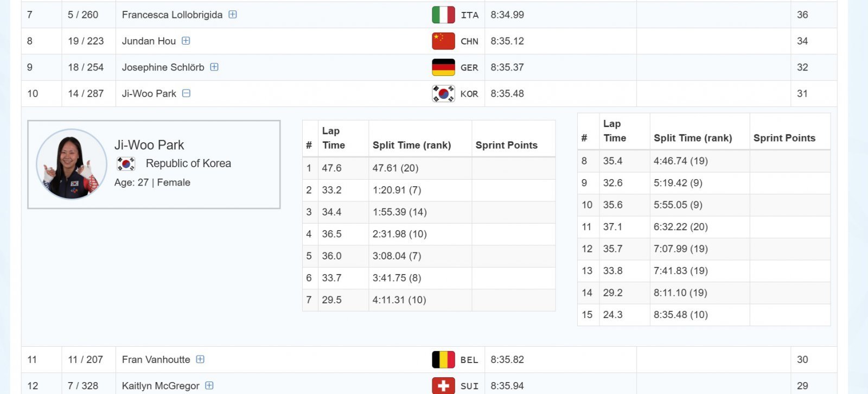Expand Francesca Lollobrigida lap details
The image size is (868, 394).
[233, 15]
